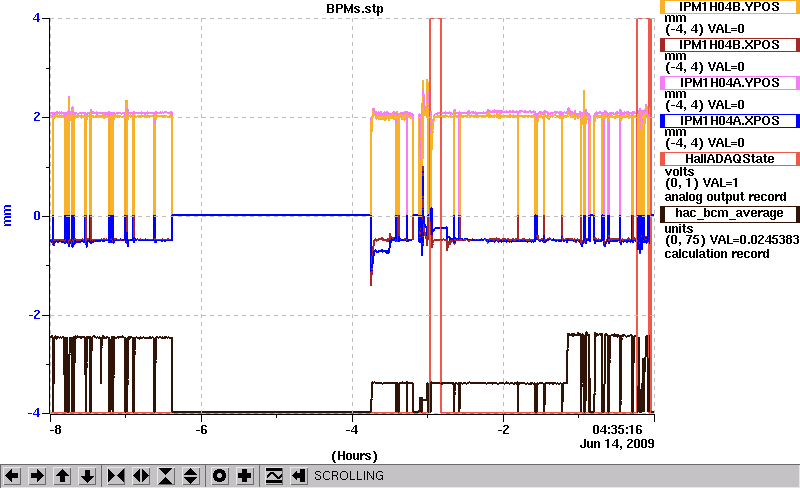Click the horizontal zoom-in bowtie icon
Screen dimensions: 800x488
pos(116,476)
